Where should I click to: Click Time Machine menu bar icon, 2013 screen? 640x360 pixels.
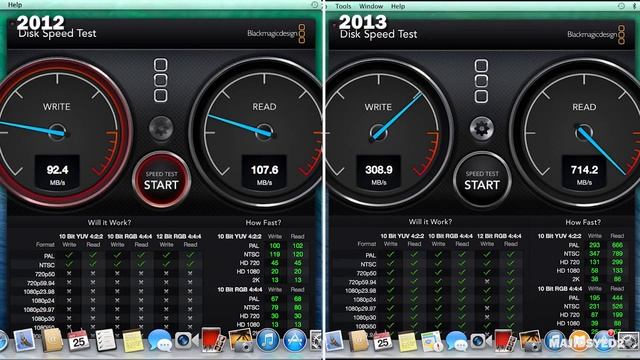point(621,6)
